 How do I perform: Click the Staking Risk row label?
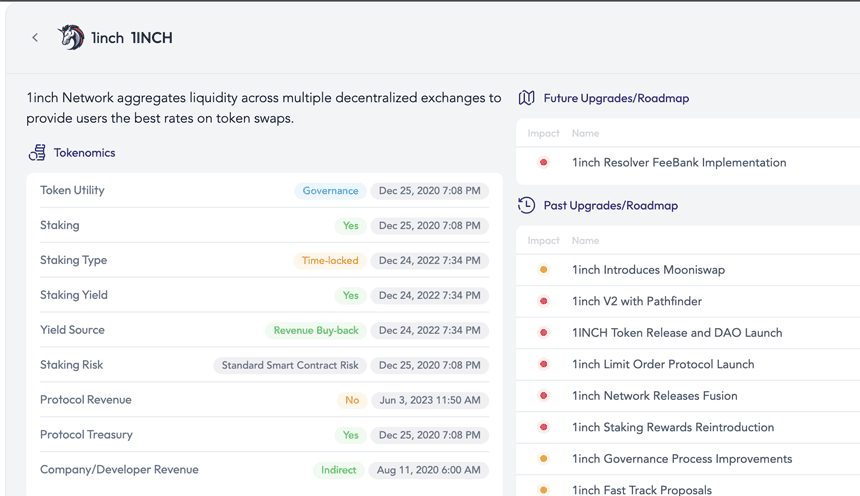click(71, 365)
